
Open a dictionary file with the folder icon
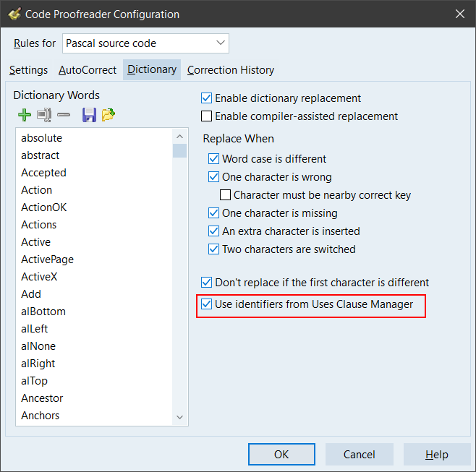(x=109, y=114)
